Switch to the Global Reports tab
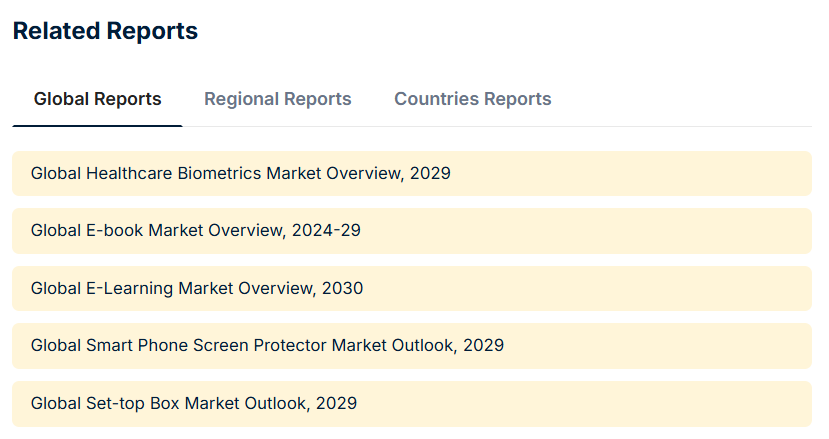The width and height of the screenshot is (829, 439). (97, 99)
